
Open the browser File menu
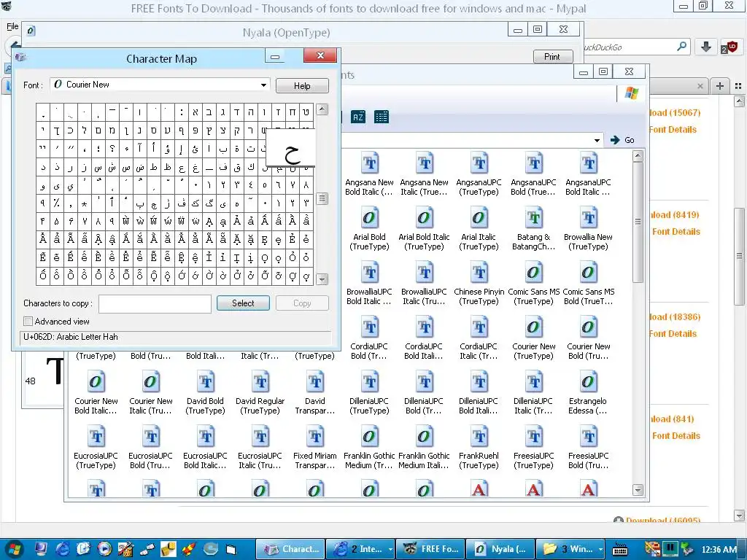tap(12, 26)
